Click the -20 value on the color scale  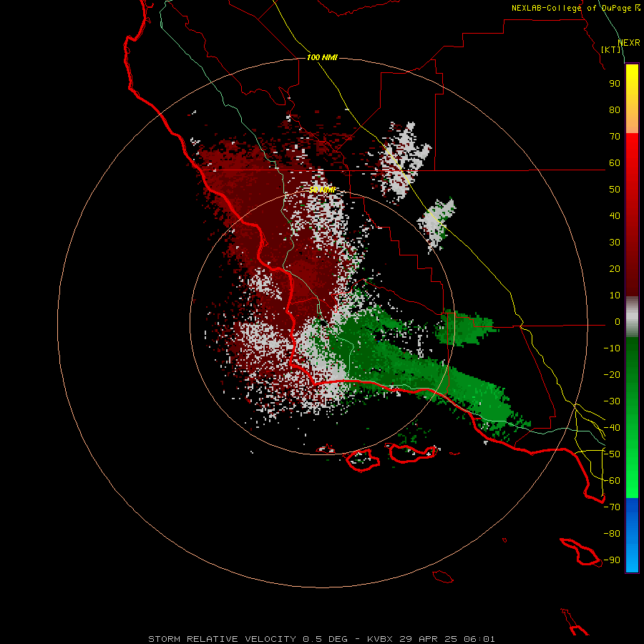point(612,375)
